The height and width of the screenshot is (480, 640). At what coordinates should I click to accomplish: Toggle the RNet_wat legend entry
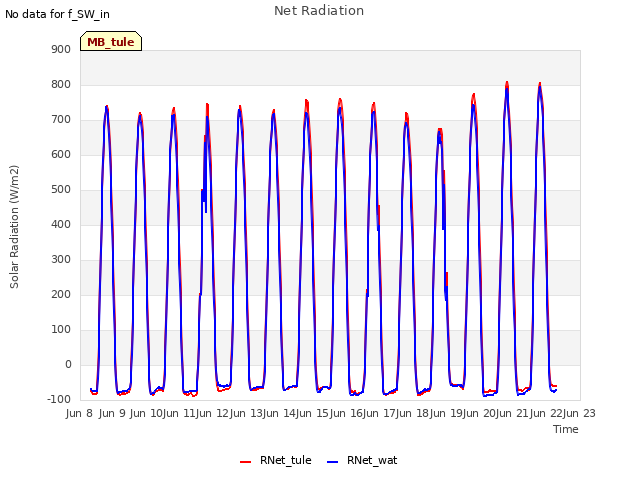[362, 460]
